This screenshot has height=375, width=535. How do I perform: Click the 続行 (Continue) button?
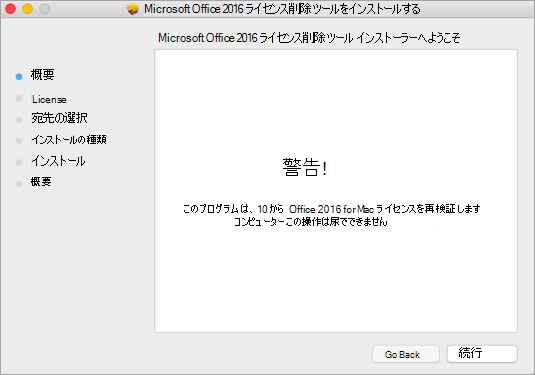point(482,354)
